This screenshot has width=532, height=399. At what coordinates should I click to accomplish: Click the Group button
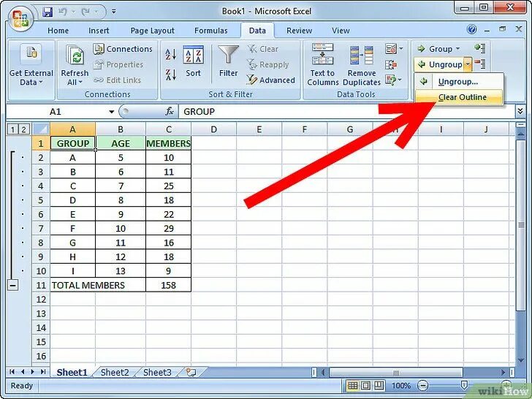(x=435, y=49)
